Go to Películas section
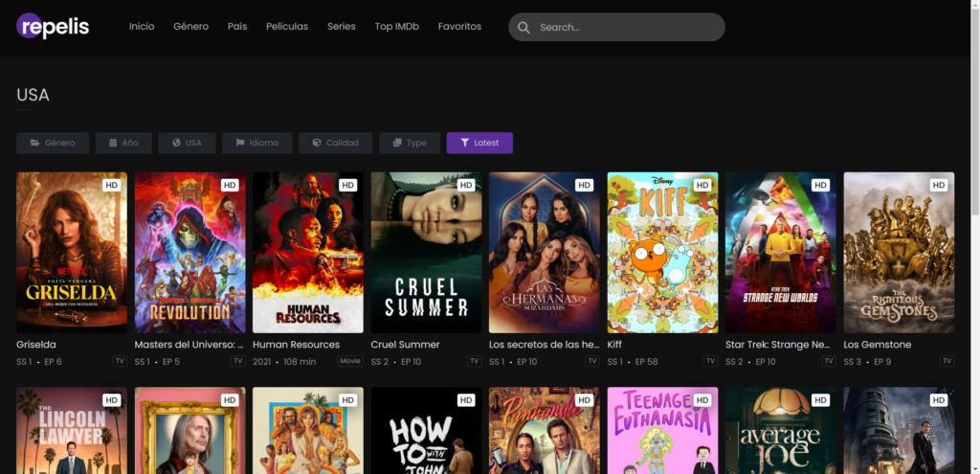980x474 pixels. [287, 26]
